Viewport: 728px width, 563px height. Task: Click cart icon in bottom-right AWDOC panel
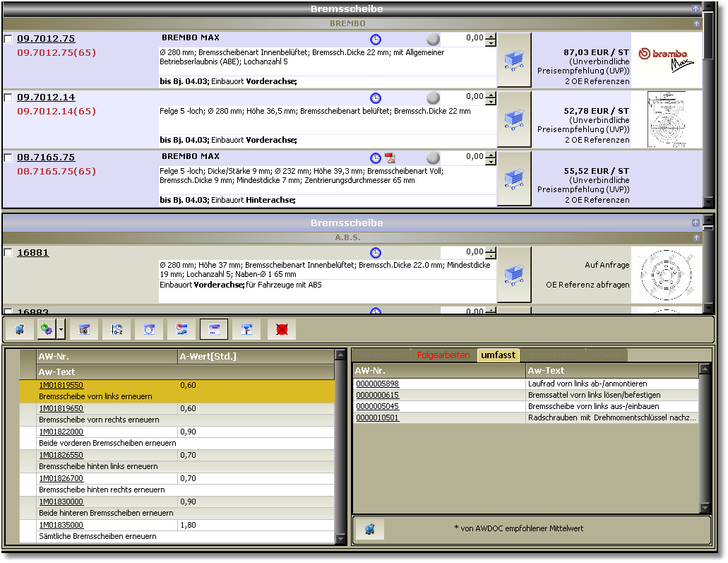[x=370, y=529]
